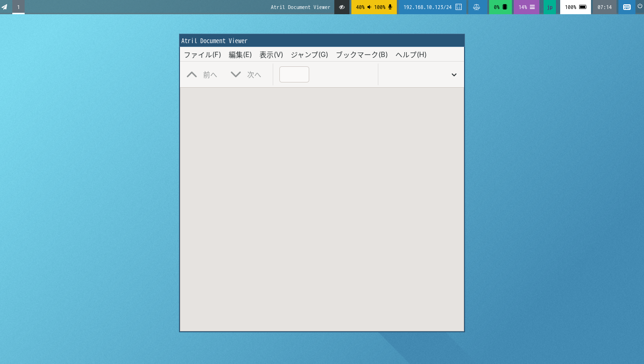
Task: Open the ヘルプ(H) menu
Action: [x=411, y=55]
